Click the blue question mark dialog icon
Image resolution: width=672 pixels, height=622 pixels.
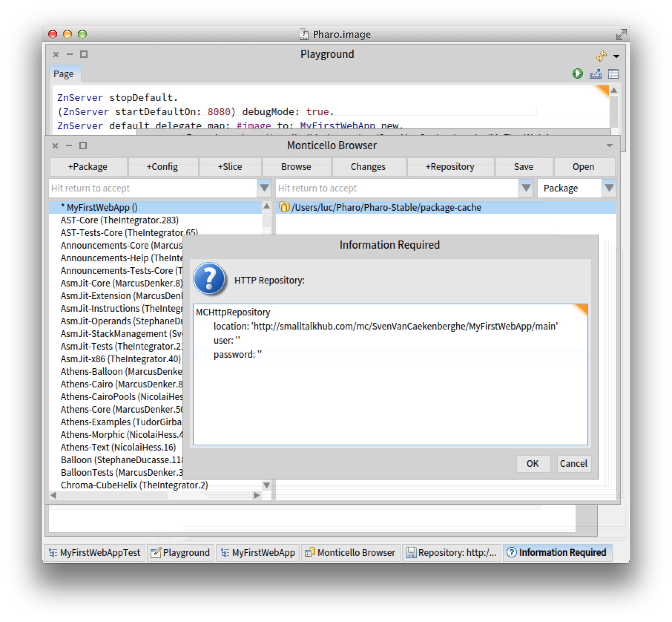tap(210, 279)
